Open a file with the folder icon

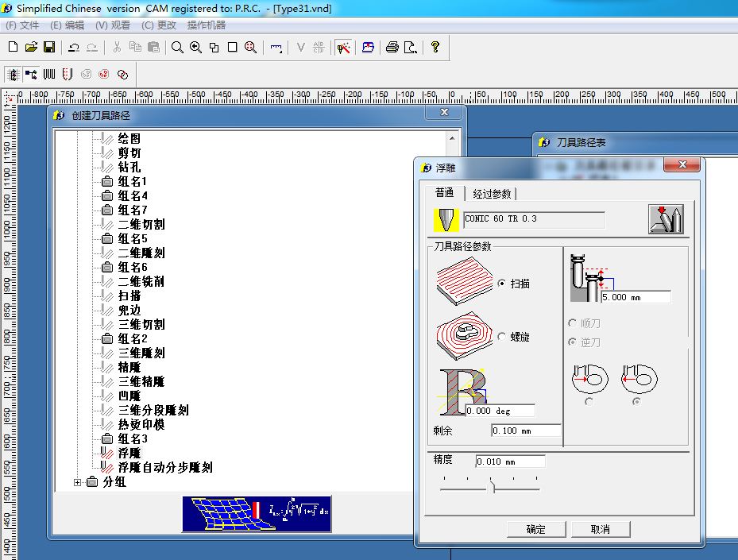point(31,47)
